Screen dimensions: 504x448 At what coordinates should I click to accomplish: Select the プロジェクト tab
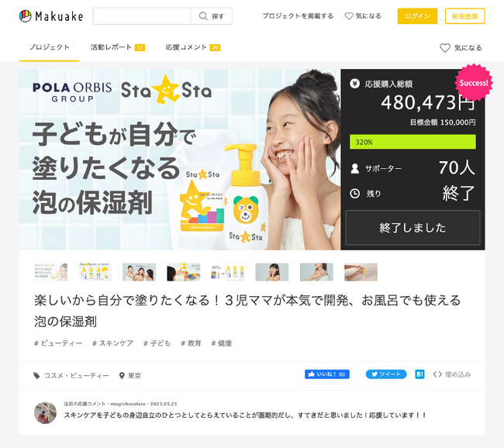49,47
